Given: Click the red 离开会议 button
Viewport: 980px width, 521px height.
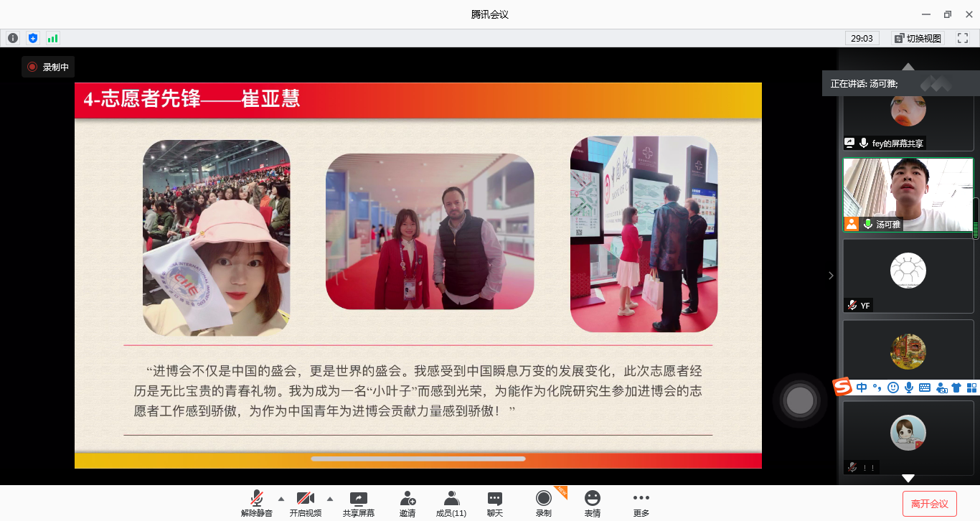Looking at the screenshot, I should tap(929, 504).
